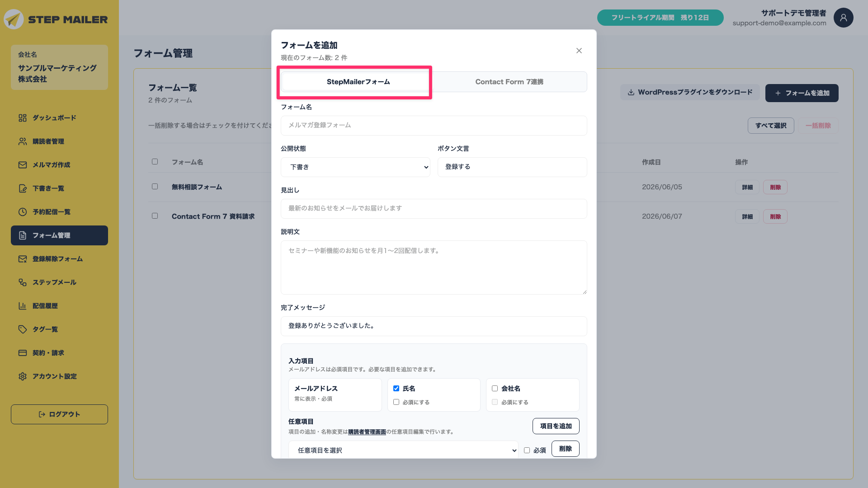The width and height of the screenshot is (868, 488).
Task: Enable the 会社名 field checkbox
Action: (495, 389)
